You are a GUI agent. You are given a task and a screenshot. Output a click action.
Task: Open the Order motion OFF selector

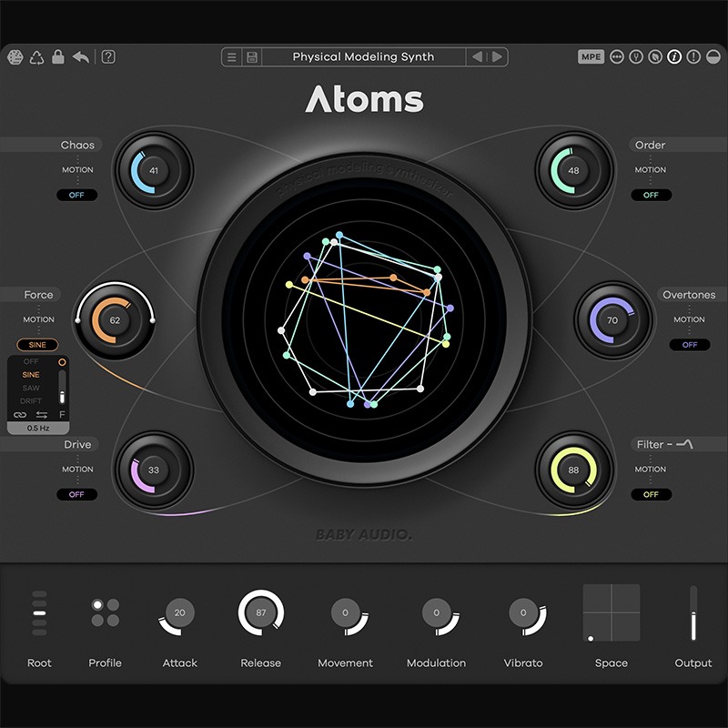coord(651,195)
